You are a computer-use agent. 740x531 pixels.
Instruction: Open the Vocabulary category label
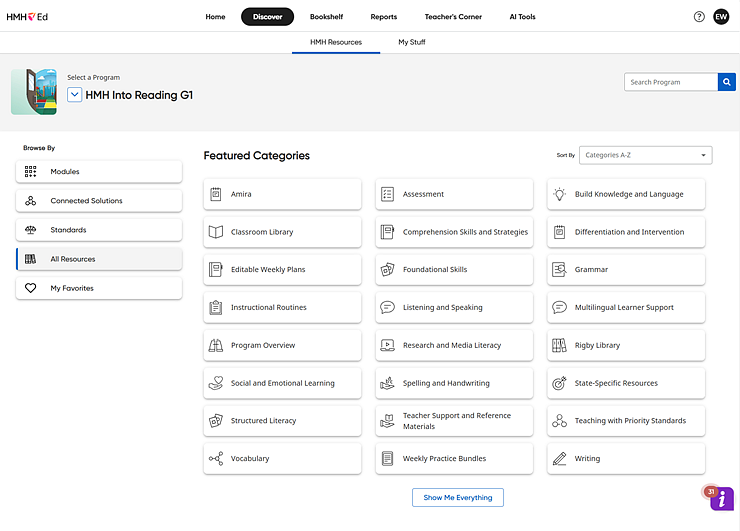click(x=250, y=458)
